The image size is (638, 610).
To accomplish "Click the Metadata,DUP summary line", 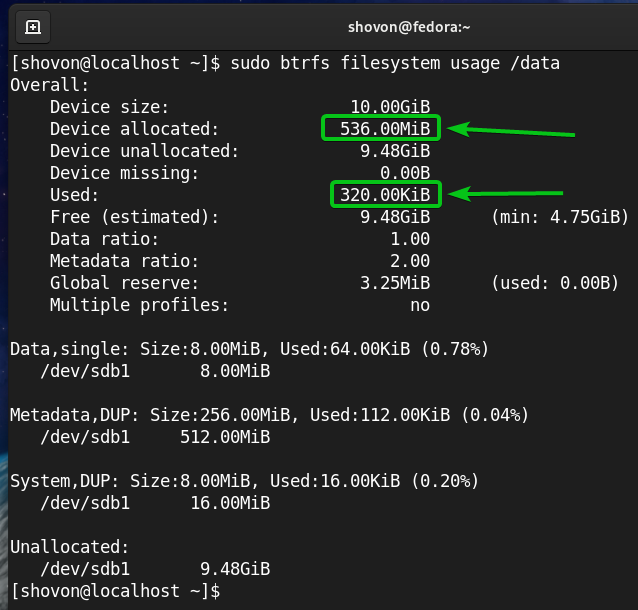I will (269, 414).
